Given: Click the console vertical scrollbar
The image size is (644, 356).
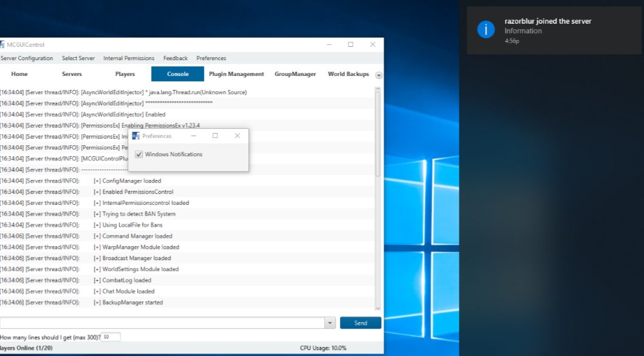Looking at the screenshot, I should click(378, 134).
